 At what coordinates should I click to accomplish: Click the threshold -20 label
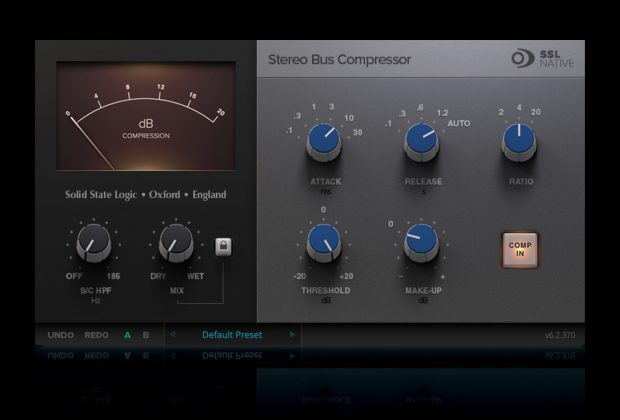[x=299, y=276]
